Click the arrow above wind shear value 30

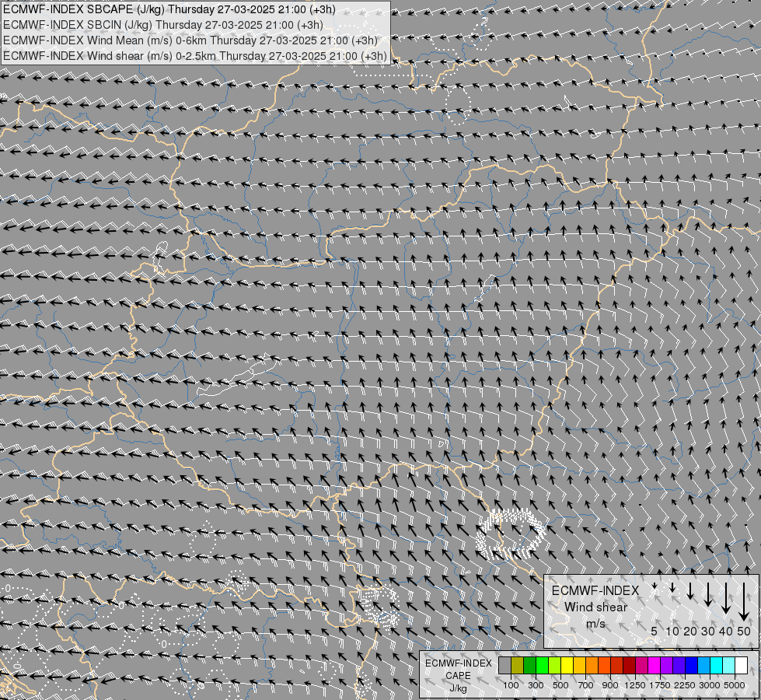click(x=708, y=594)
